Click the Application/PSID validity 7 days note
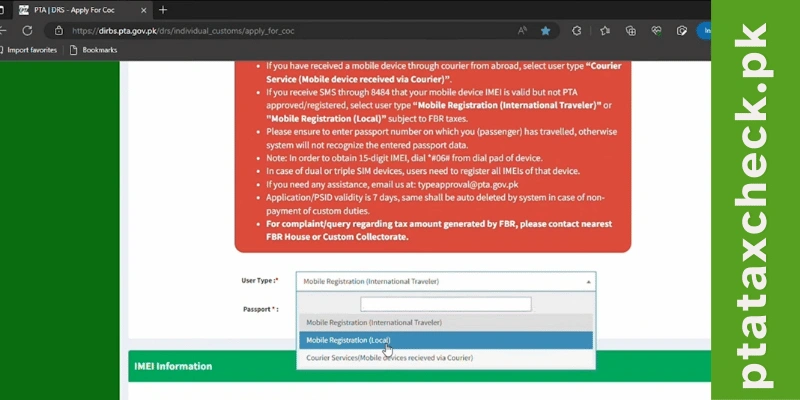The width and height of the screenshot is (800, 400). coord(435,204)
